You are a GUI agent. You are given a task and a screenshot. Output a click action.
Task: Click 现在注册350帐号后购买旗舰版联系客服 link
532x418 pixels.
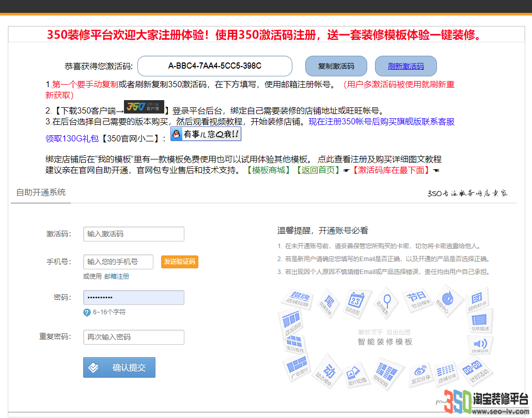coord(381,121)
